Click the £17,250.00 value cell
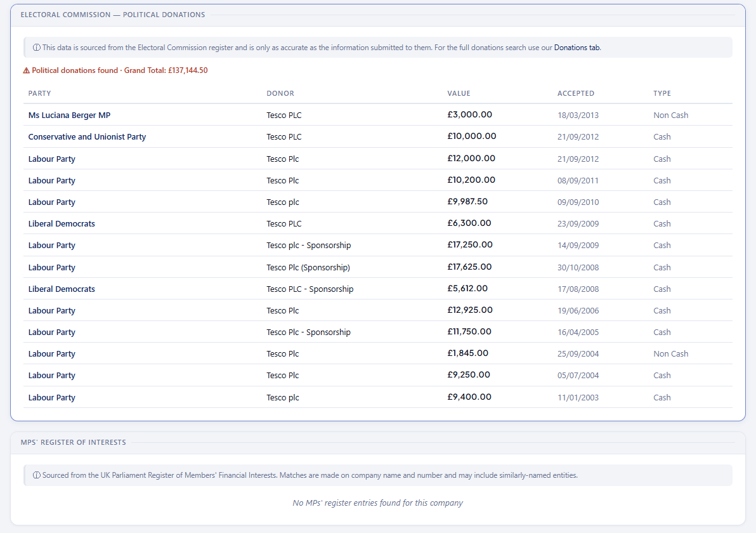The width and height of the screenshot is (756, 533). [470, 244]
